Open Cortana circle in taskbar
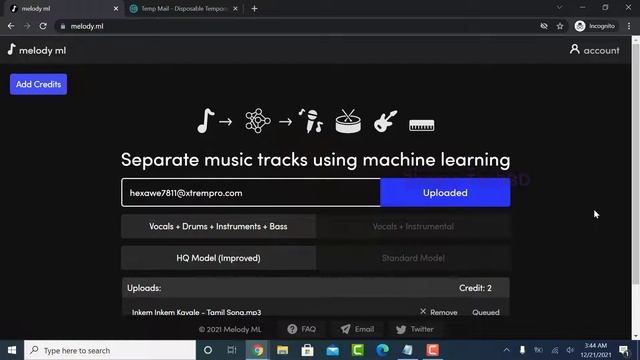The image size is (640, 360). pyautogui.click(x=208, y=350)
